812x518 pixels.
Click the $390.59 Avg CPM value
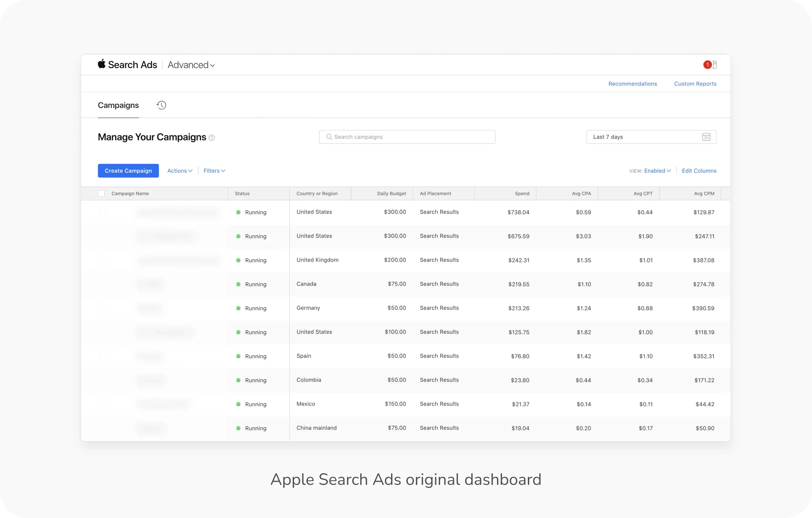tap(703, 308)
